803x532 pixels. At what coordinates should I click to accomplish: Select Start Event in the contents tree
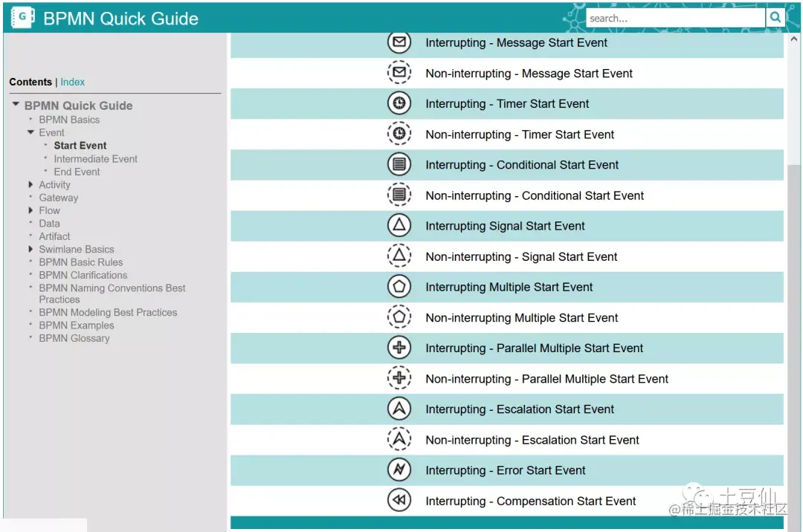pyautogui.click(x=80, y=146)
